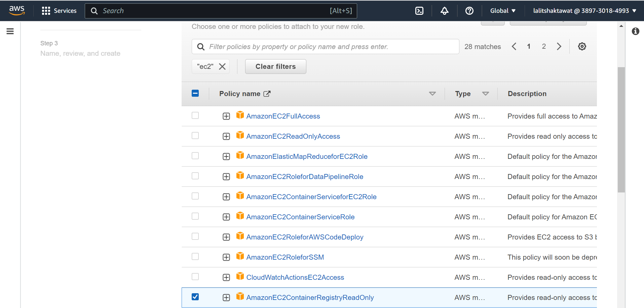Click the orange policy icon for AmazonEC2ReadOnlyAccess

click(240, 135)
